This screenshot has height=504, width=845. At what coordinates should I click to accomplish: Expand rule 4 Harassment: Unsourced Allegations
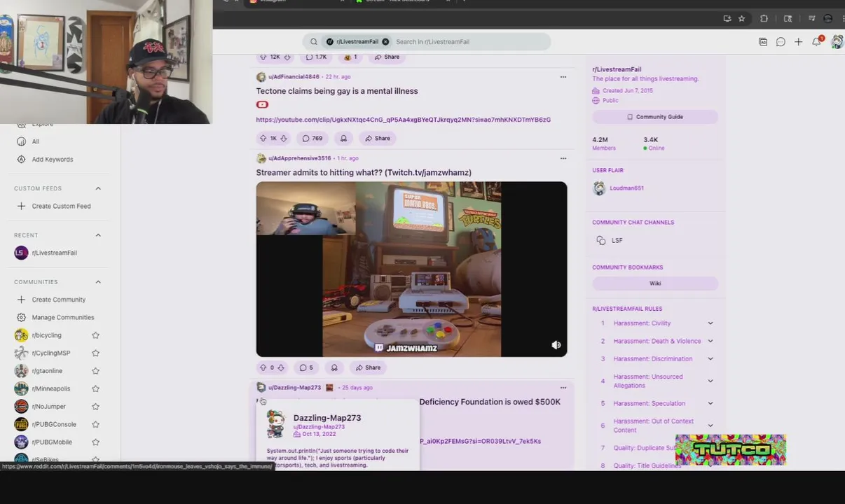point(710,381)
